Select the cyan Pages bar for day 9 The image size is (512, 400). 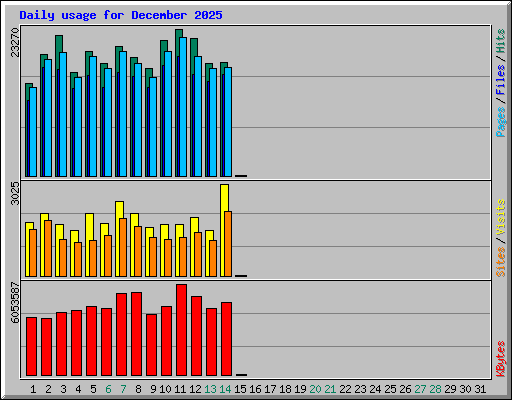pos(153,127)
